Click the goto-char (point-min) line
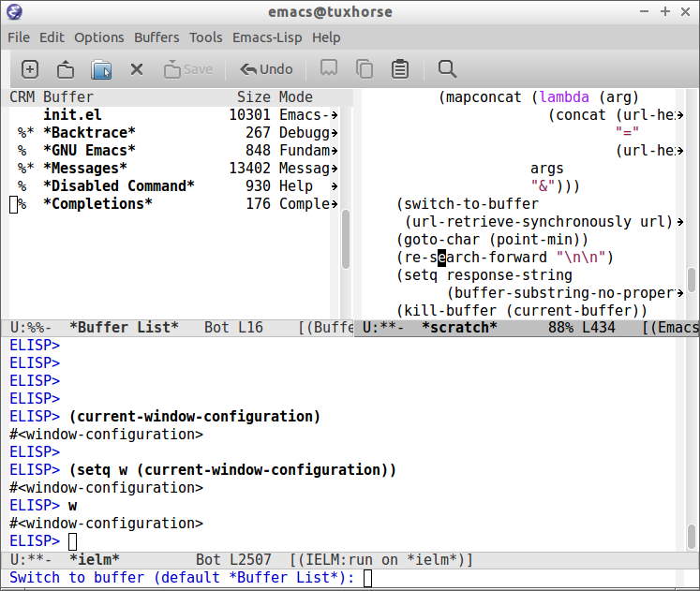Screen dimensions: 700x591 click(492, 240)
